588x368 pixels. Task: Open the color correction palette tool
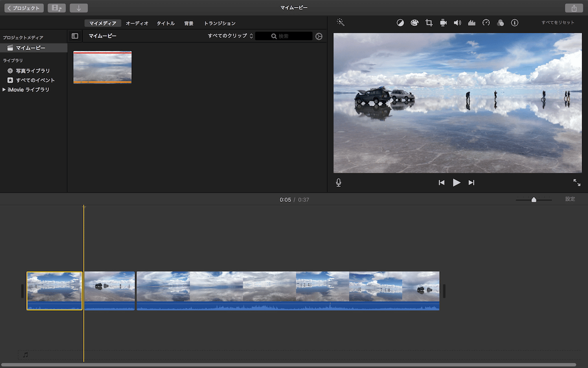(414, 23)
